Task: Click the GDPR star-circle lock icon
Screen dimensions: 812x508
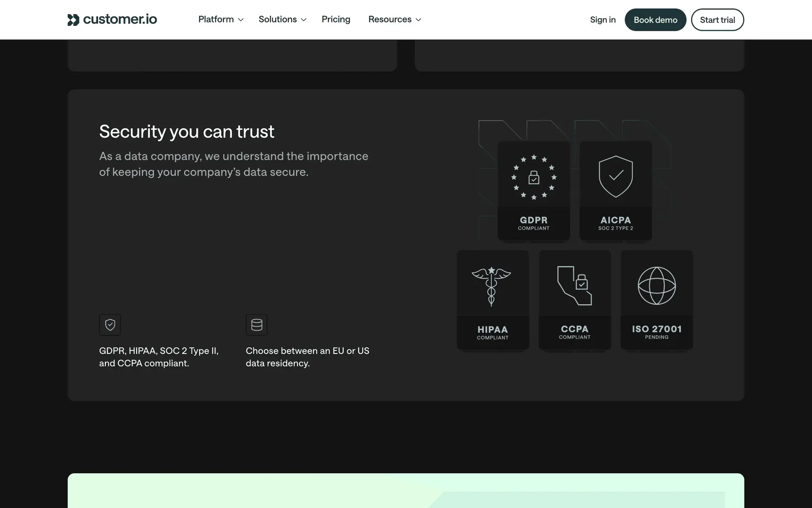Action: 534,177
